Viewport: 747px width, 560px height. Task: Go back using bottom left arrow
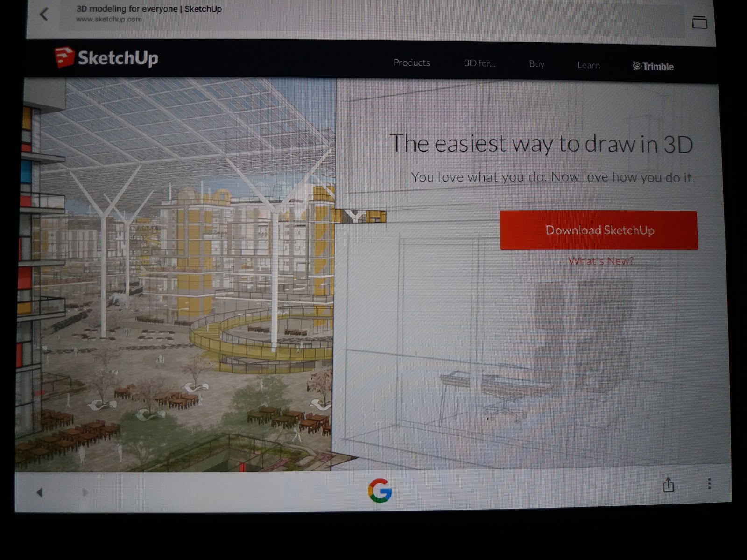[x=40, y=492]
